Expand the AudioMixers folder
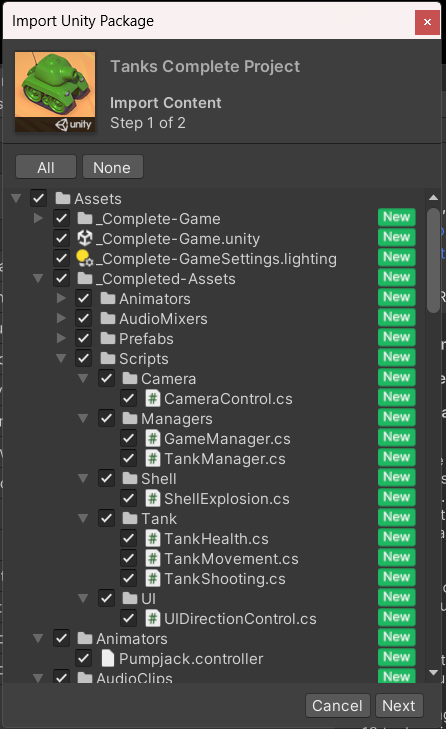The height and width of the screenshot is (729, 446). (x=61, y=318)
